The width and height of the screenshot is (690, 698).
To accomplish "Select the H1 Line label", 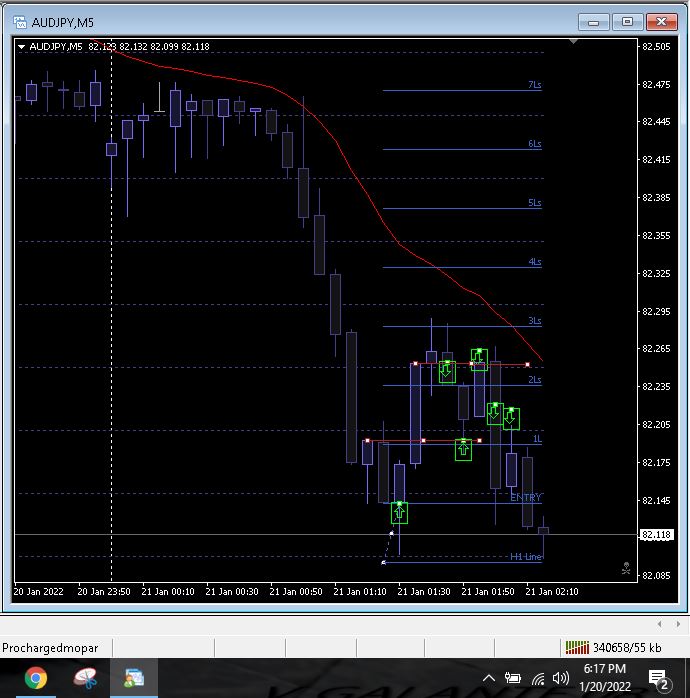I will [x=526, y=556].
